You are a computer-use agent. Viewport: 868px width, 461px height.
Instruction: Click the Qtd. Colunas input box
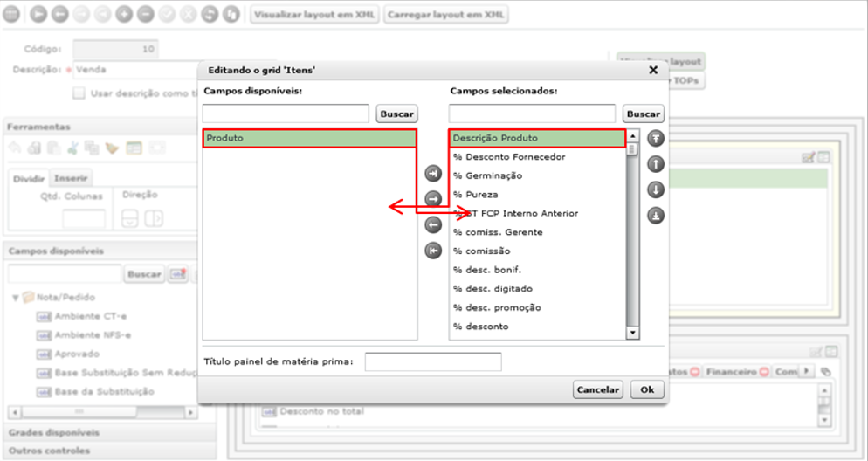tap(84, 219)
